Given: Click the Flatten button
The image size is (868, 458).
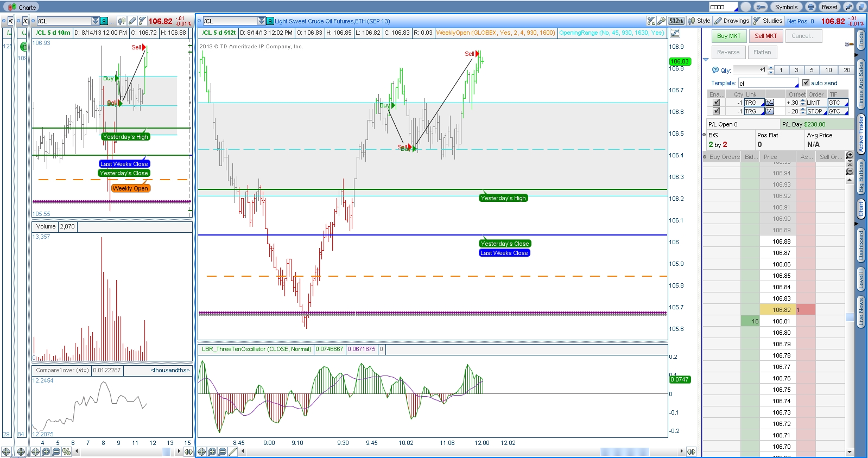Looking at the screenshot, I should click(762, 52).
